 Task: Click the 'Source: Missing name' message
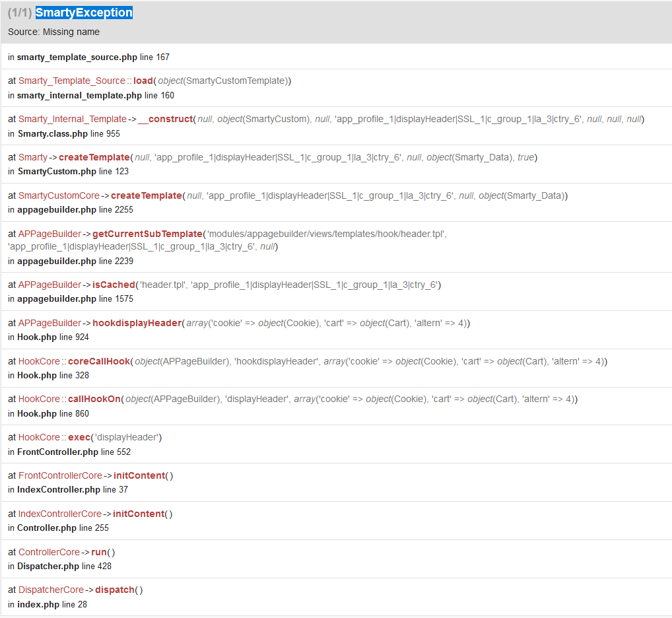[x=53, y=32]
